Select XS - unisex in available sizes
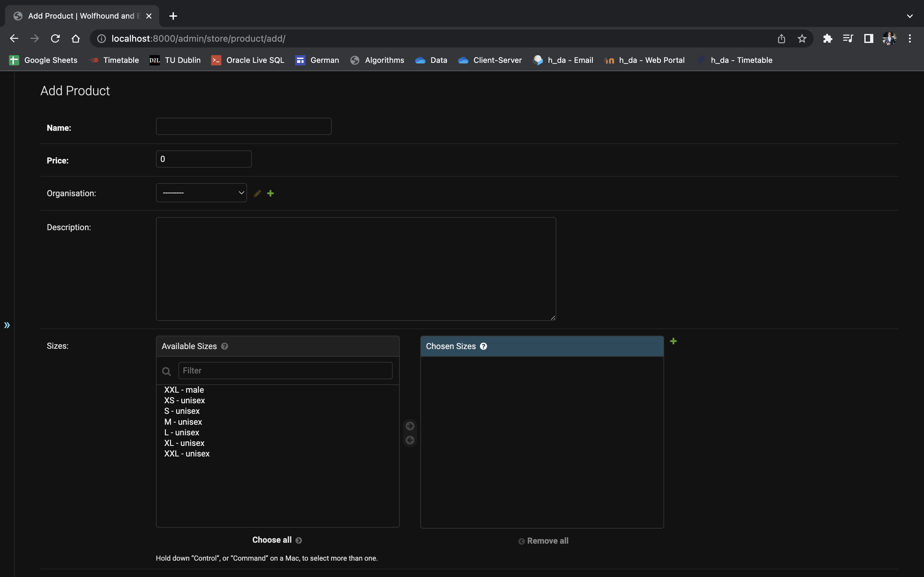 click(184, 400)
